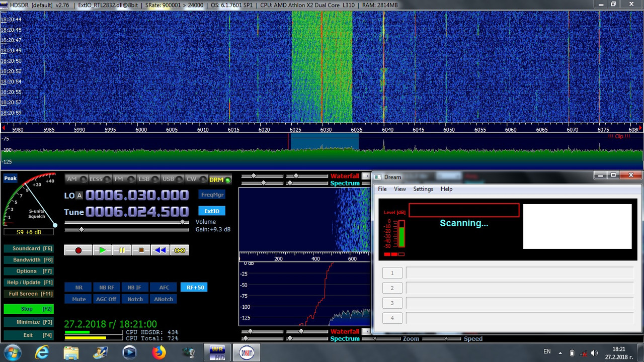Click Minimize [F3] in HDSDR

(29, 322)
